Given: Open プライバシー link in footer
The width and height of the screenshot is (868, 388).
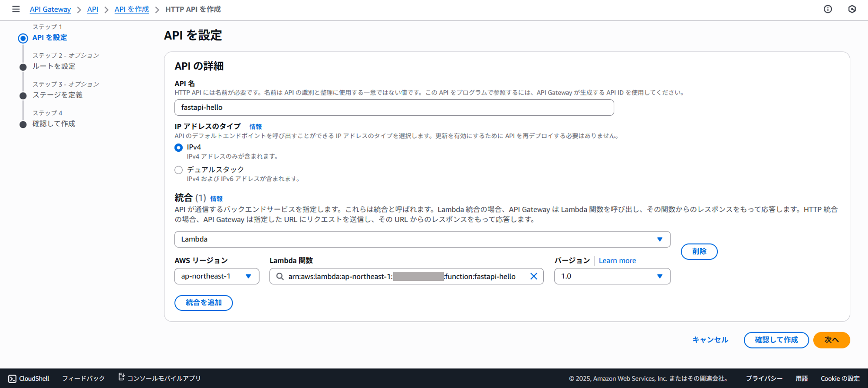Looking at the screenshot, I should (764, 378).
